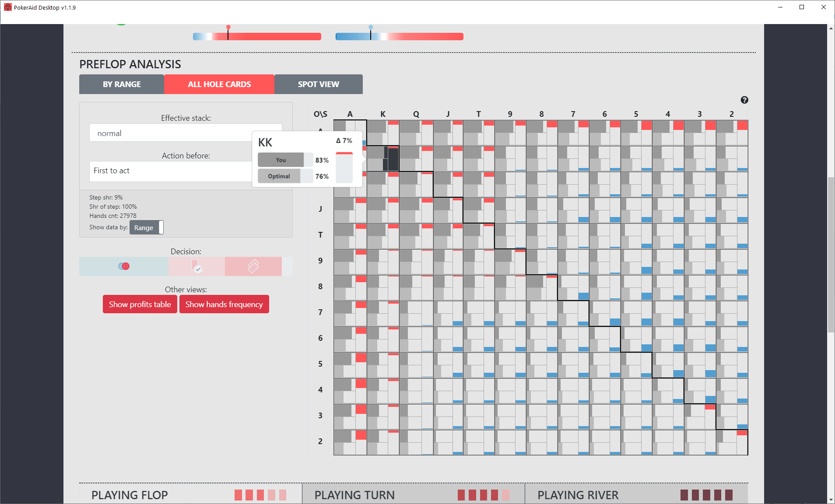This screenshot has height=504, width=835.
Task: Click the Show profits table button
Action: pyautogui.click(x=140, y=304)
